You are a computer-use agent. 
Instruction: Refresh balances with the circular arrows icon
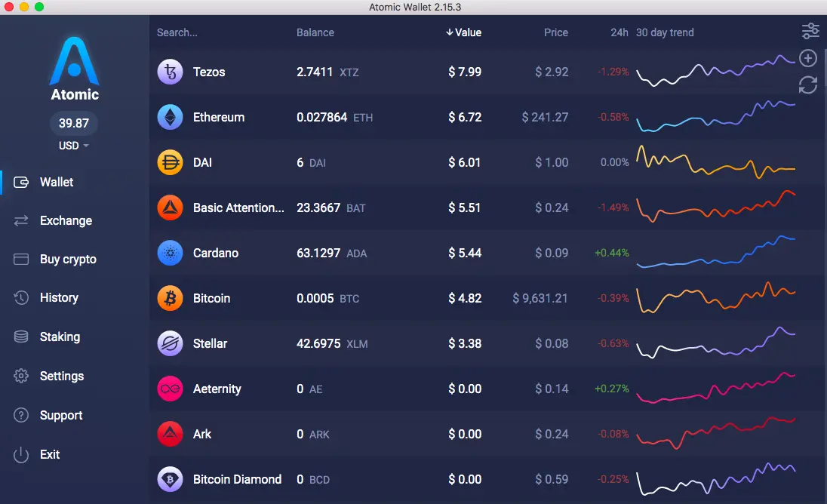pos(808,85)
